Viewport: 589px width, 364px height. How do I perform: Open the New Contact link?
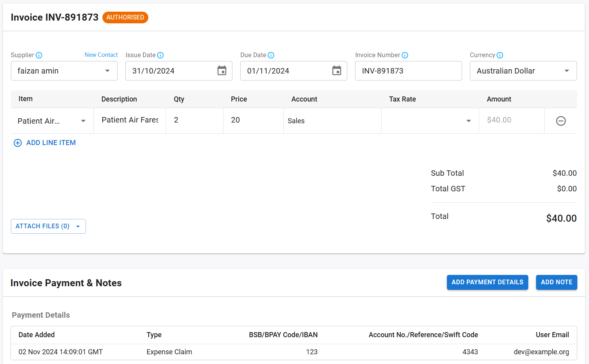(101, 55)
